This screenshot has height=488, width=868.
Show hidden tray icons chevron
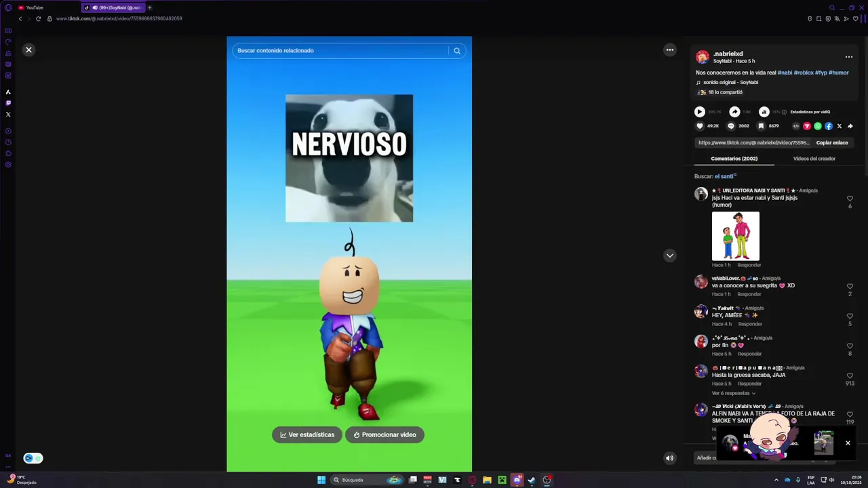click(x=776, y=480)
